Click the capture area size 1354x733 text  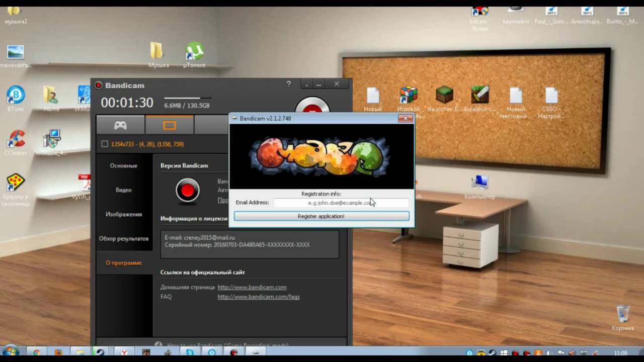click(x=147, y=144)
